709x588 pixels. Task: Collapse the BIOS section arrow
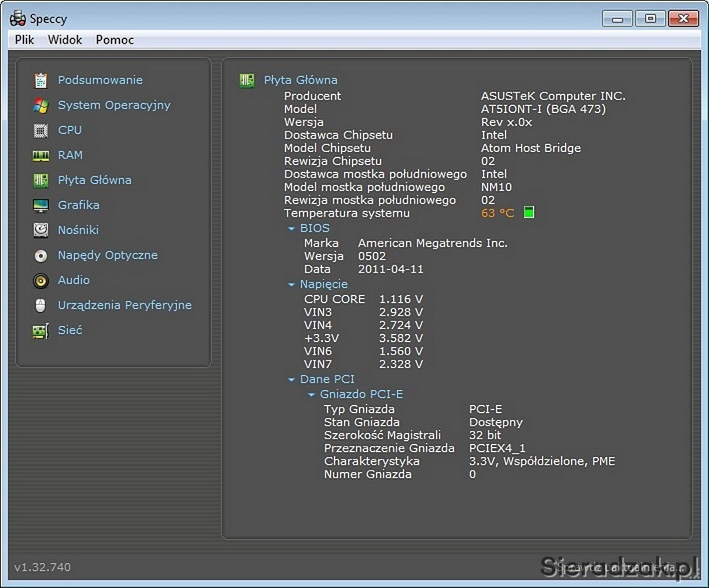[292, 228]
